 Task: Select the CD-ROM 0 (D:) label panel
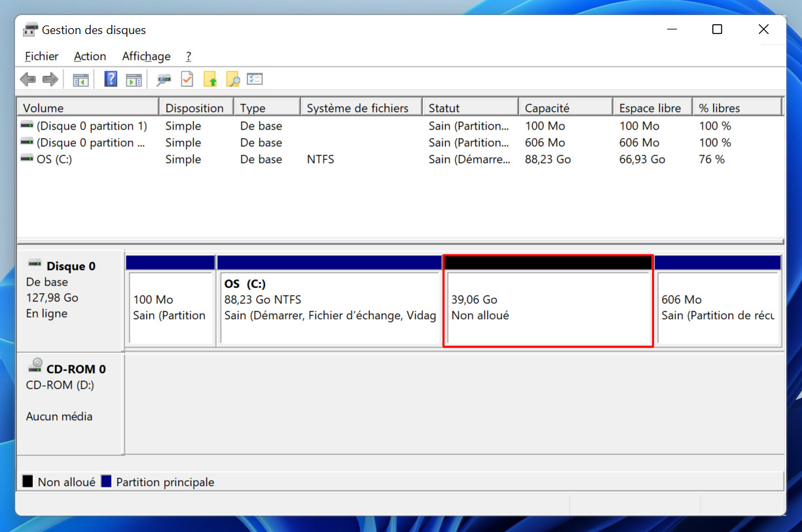[70, 404]
